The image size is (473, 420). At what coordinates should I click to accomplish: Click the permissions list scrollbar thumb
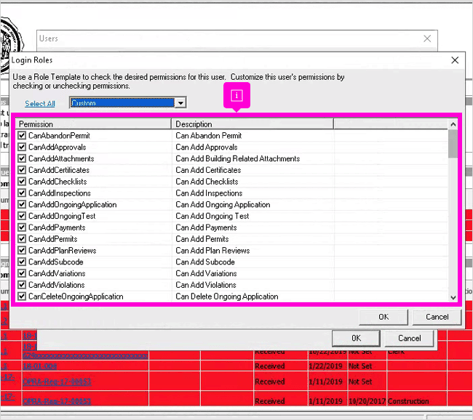point(453,144)
